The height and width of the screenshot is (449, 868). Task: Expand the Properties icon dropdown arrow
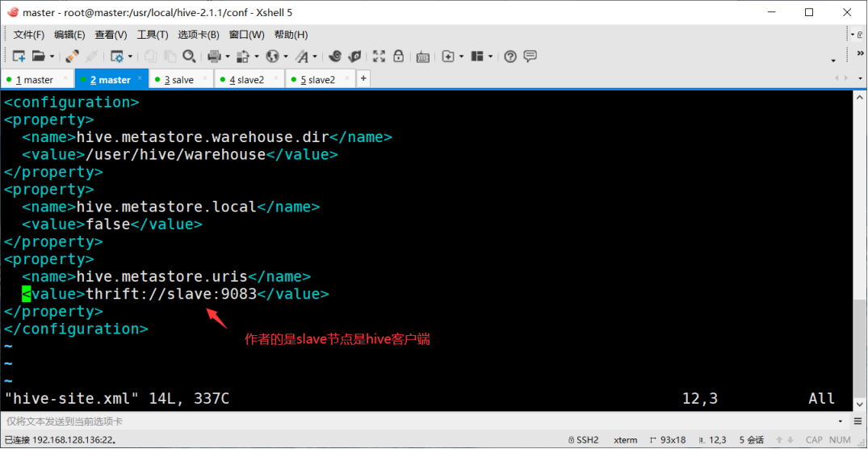pyautogui.click(x=131, y=57)
